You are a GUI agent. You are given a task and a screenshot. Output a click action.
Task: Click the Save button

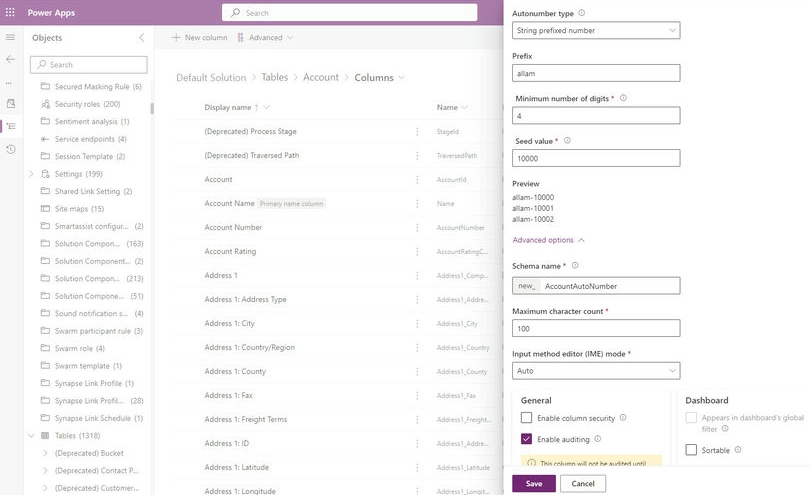point(534,484)
